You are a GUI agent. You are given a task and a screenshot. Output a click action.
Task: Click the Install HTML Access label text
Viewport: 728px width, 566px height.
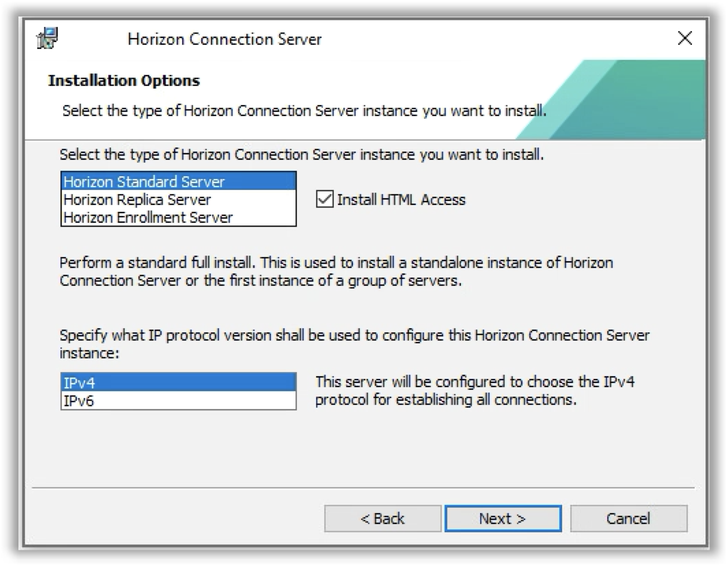tap(401, 200)
